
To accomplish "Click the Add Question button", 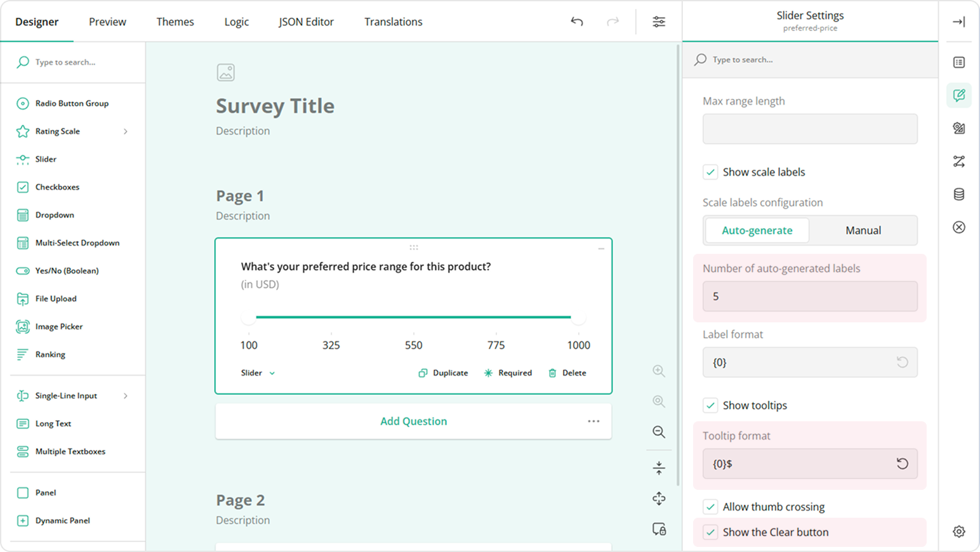I will click(413, 421).
